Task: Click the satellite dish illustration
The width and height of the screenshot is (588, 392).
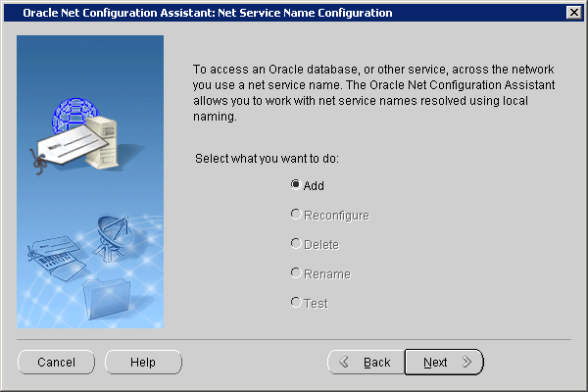Action: pyautogui.click(x=113, y=238)
